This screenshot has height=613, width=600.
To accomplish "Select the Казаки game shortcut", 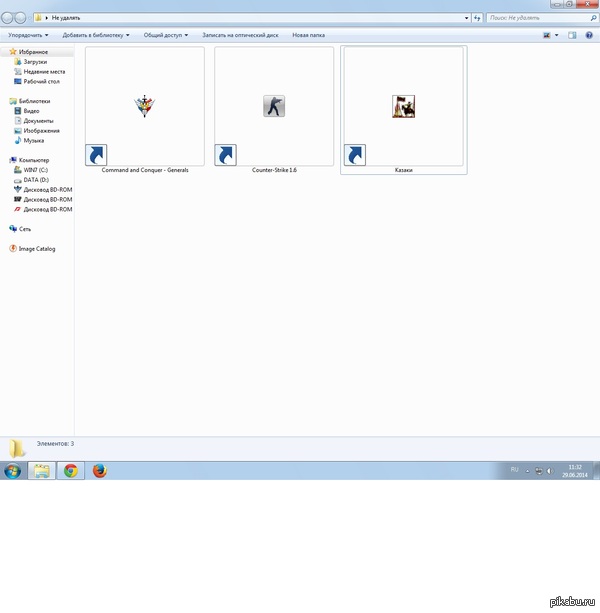I will [x=403, y=107].
